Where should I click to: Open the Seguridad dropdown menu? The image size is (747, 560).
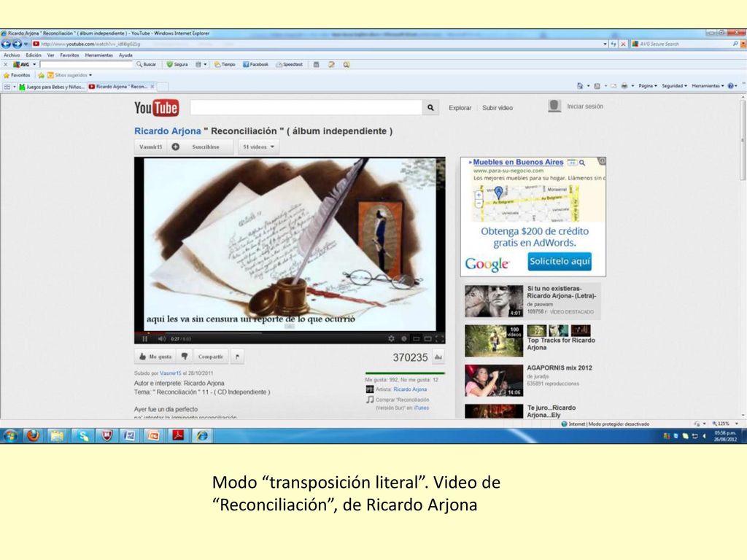pos(675,86)
